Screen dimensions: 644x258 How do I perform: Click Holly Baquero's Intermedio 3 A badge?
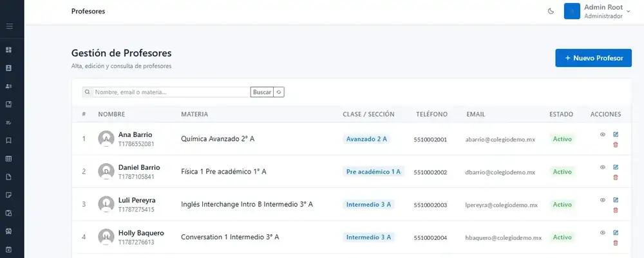pyautogui.click(x=368, y=237)
